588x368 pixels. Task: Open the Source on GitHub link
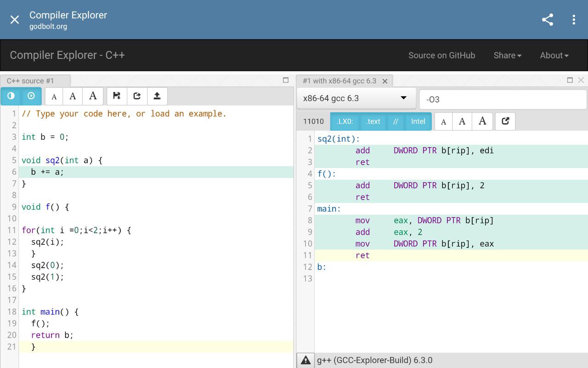tap(441, 55)
